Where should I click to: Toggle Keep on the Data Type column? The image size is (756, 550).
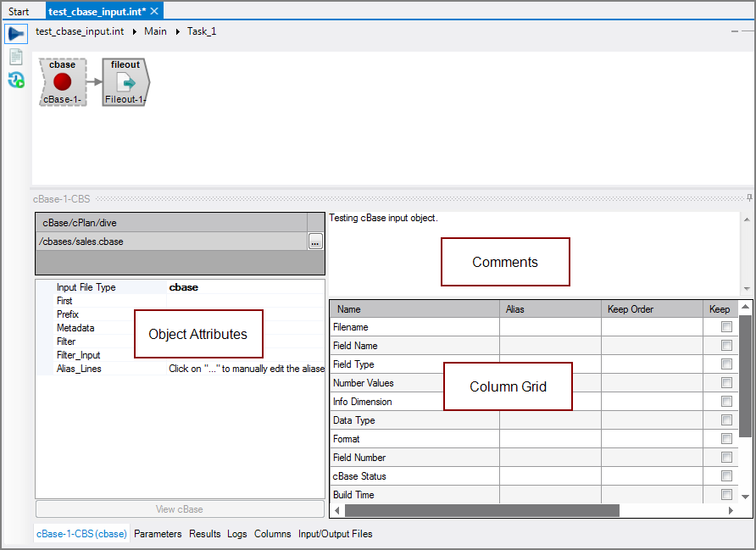click(725, 419)
